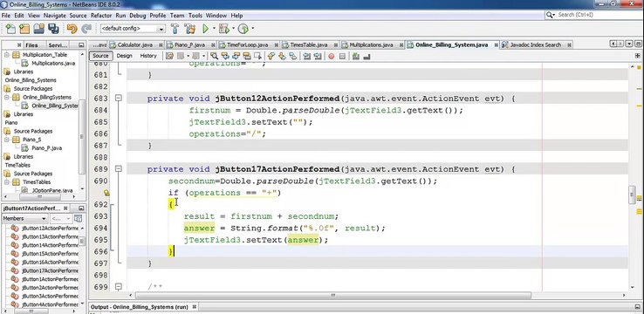Click the Find Selection magnifier icon
This screenshot has width=644, height=314.
click(214, 56)
